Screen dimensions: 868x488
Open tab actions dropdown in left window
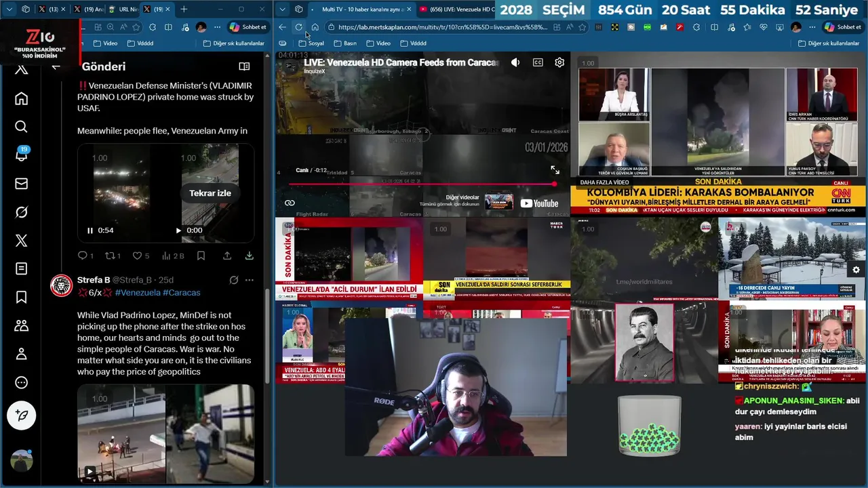(9, 9)
